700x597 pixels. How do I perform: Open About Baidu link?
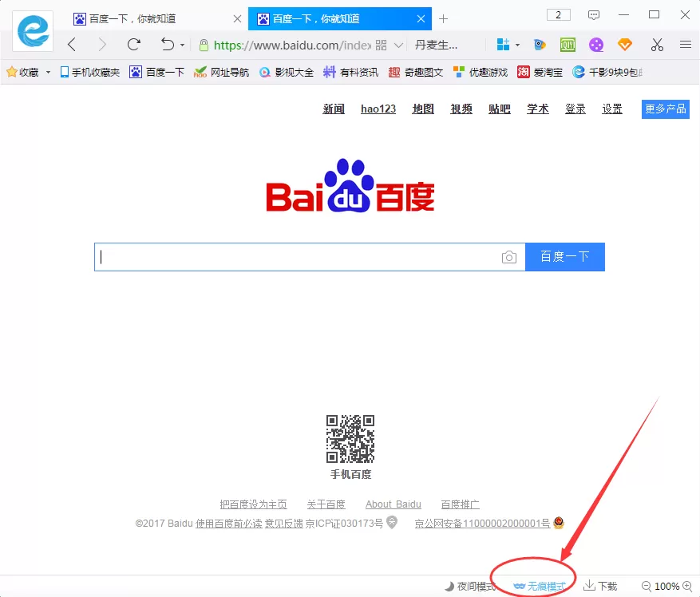394,504
